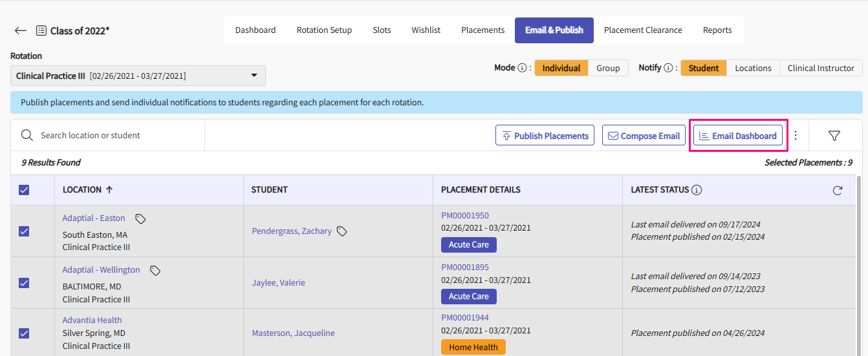Uncheck the Adaptial - Easton row checkbox

(x=24, y=231)
